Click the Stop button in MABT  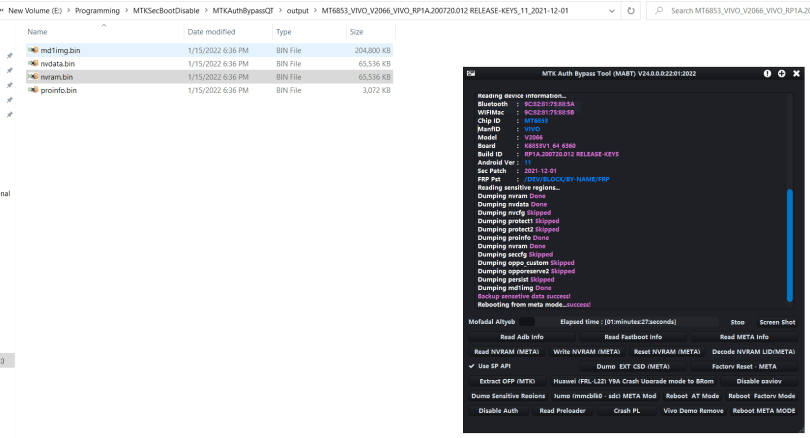737,322
